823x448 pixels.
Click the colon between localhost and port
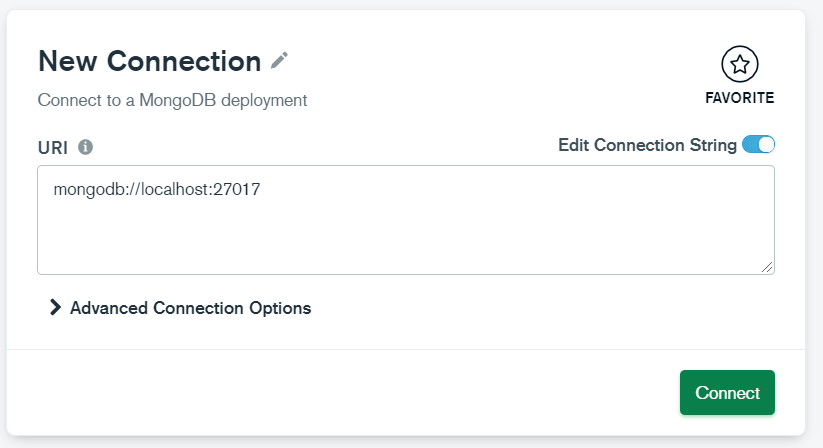(x=211, y=188)
